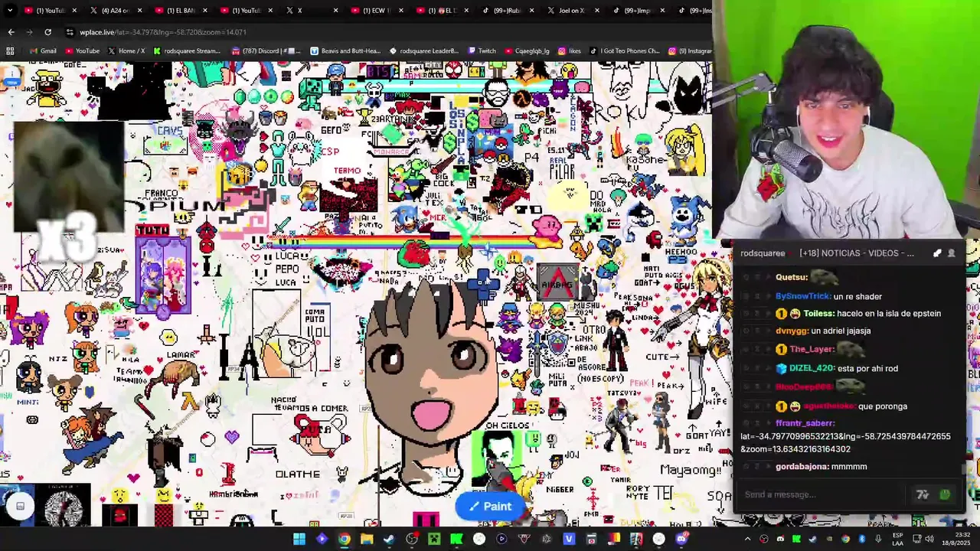Open the (9) Instagram bookmark

click(x=690, y=51)
